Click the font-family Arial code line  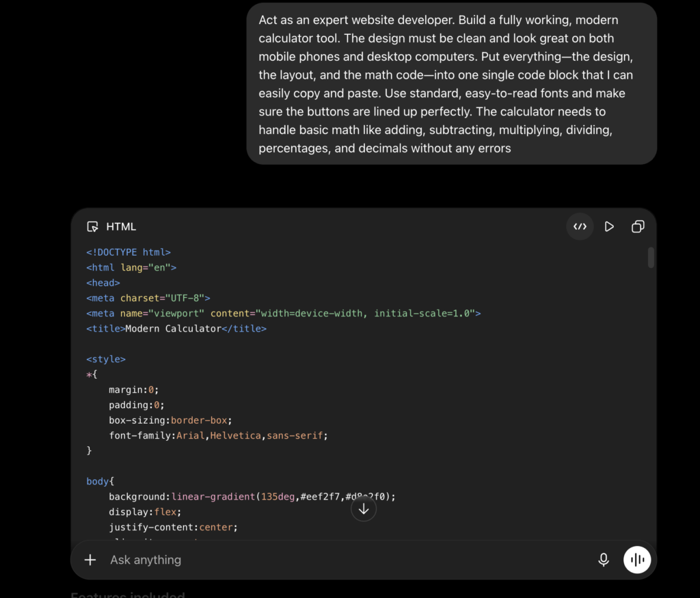[x=218, y=435]
